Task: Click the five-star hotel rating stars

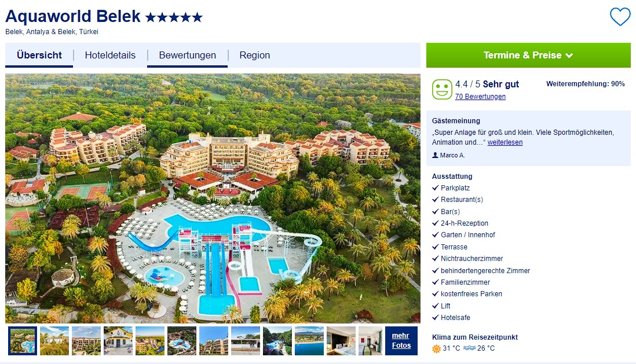Action: 174,17
